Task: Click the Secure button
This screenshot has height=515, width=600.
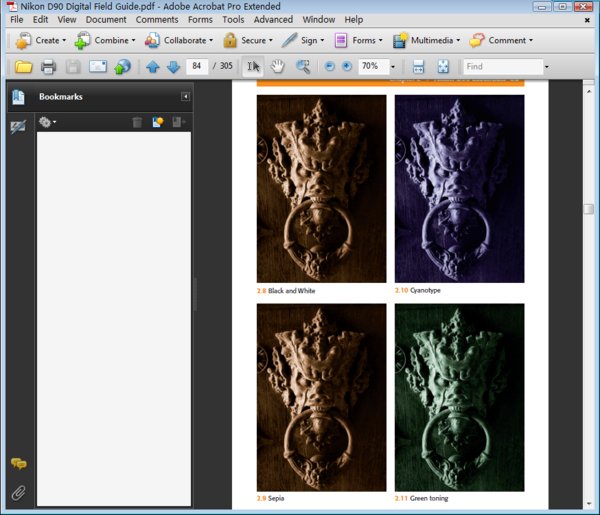Action: [246, 41]
